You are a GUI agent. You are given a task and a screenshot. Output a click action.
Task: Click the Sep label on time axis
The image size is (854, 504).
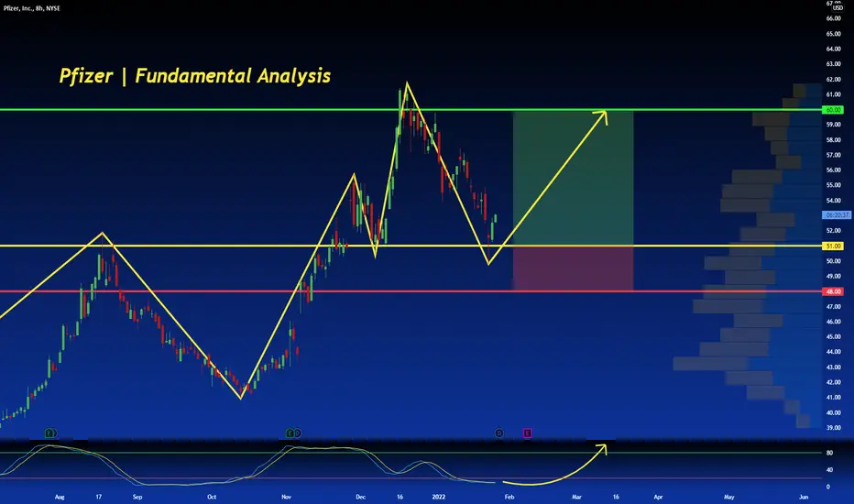(x=137, y=497)
